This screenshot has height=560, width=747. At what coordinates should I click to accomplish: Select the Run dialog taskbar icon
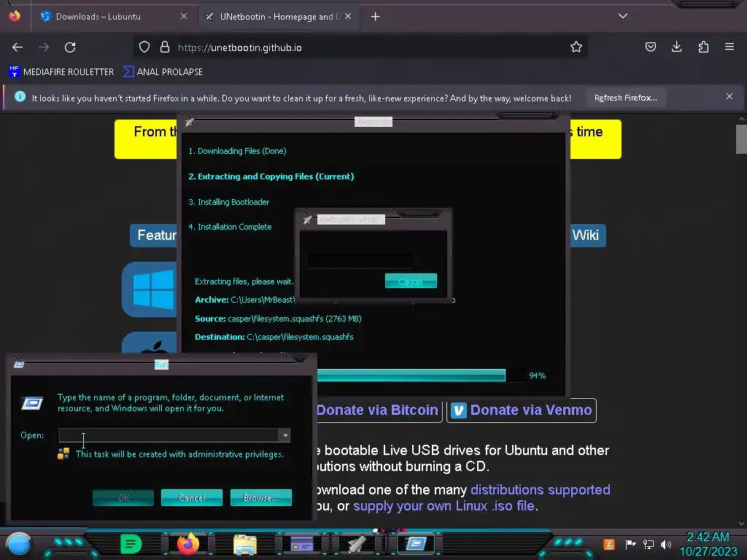(x=416, y=544)
